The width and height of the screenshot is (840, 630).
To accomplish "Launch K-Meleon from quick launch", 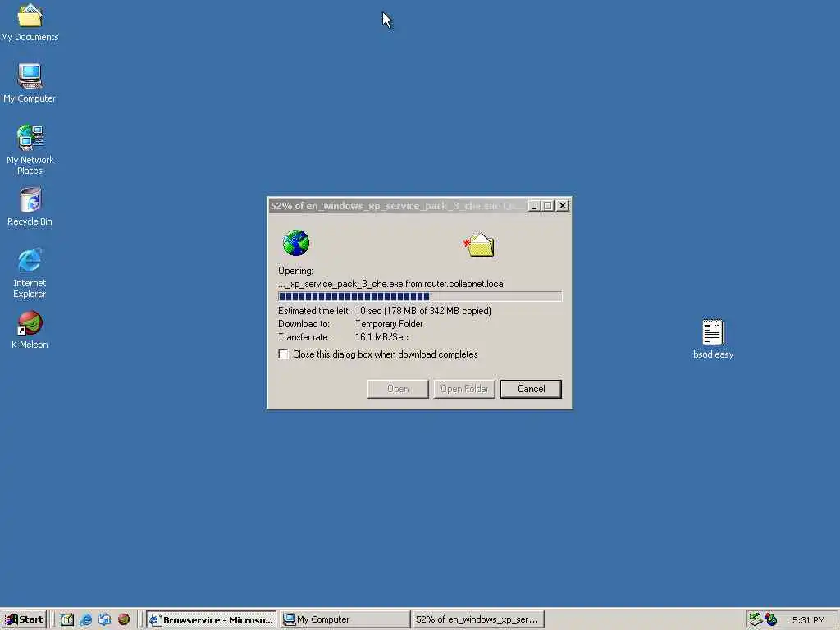I will point(124,619).
